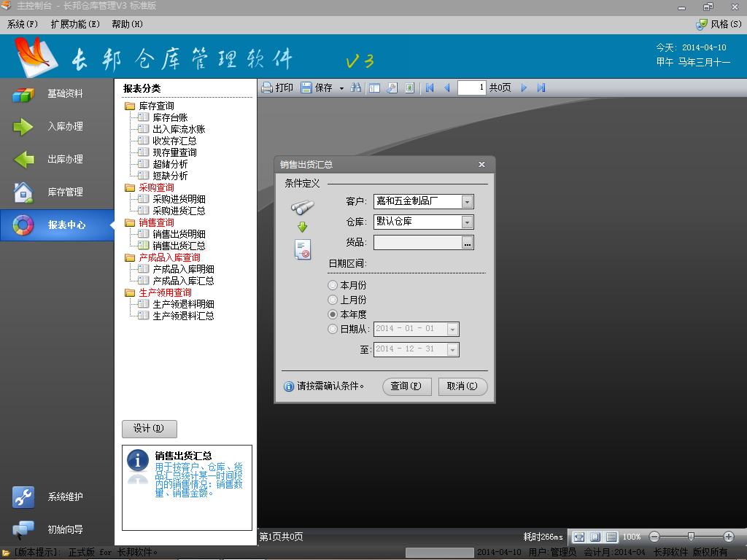
Task: Expand the 客户 dropdown list
Action: [x=467, y=201]
